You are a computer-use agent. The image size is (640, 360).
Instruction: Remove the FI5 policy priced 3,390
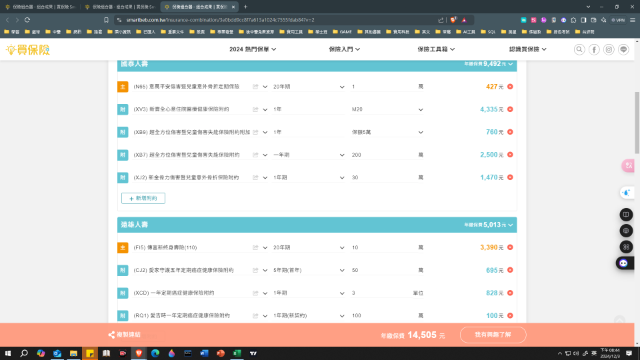[510, 247]
